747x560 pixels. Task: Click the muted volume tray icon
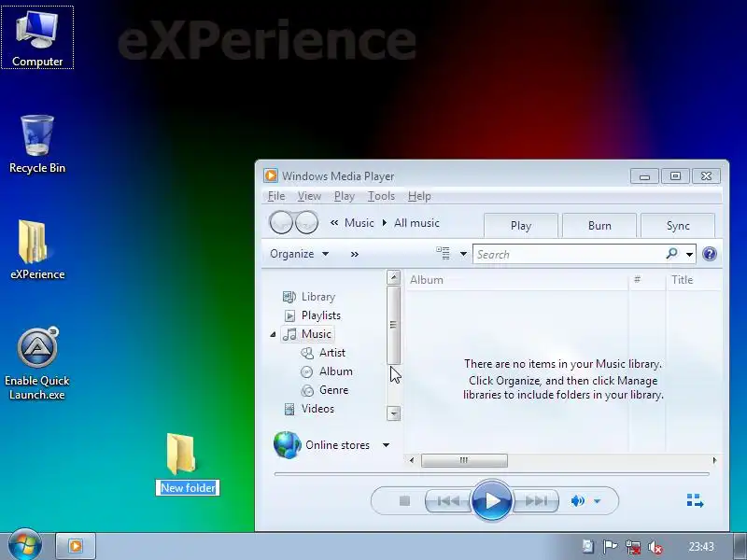[x=655, y=547]
